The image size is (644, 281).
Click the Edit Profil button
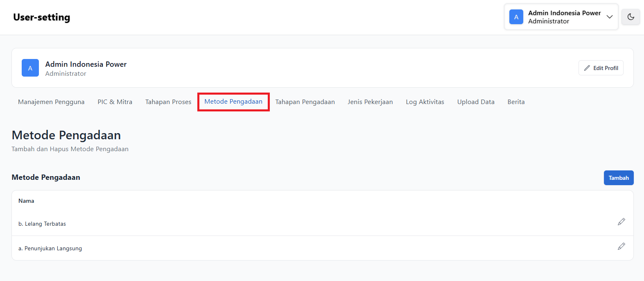click(x=601, y=68)
